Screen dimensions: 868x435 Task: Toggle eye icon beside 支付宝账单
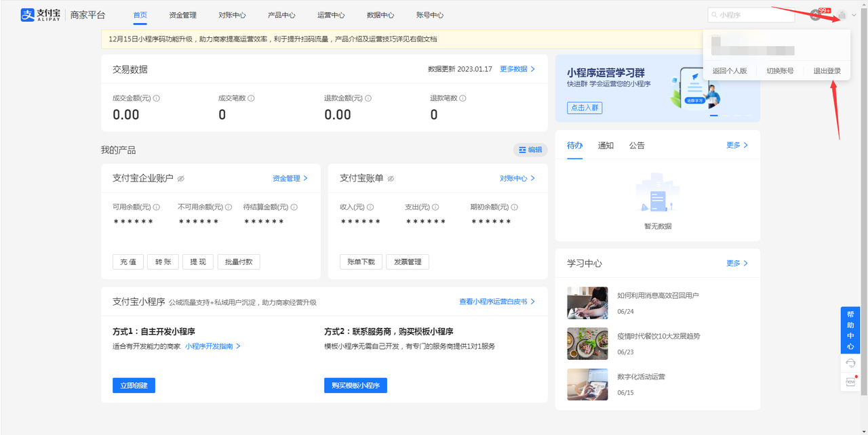tap(391, 179)
